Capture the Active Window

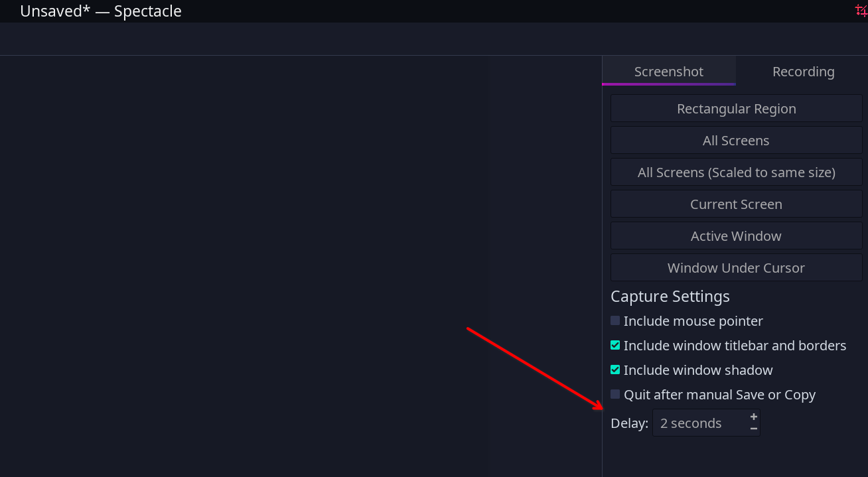[736, 236]
